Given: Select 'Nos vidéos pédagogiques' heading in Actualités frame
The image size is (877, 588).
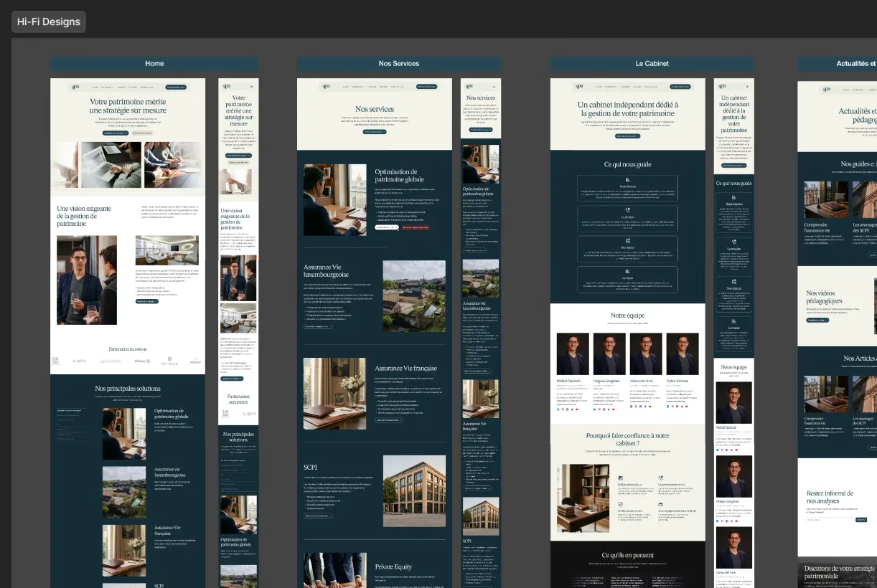Looking at the screenshot, I should tap(824, 297).
